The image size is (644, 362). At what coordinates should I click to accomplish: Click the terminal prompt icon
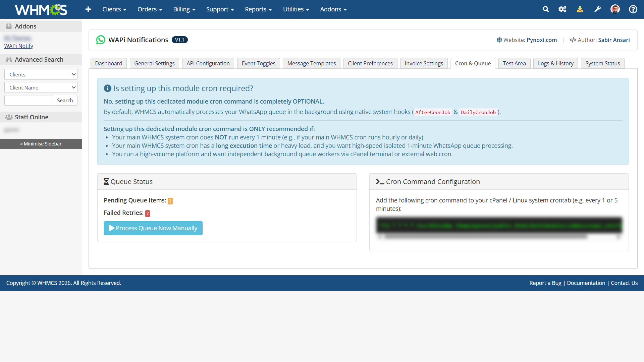point(380,182)
